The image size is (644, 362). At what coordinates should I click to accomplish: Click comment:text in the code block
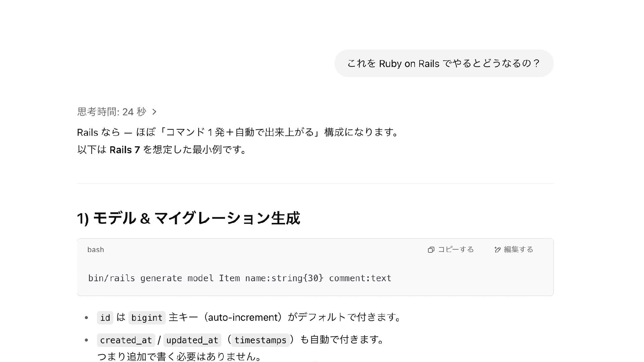coord(360,278)
